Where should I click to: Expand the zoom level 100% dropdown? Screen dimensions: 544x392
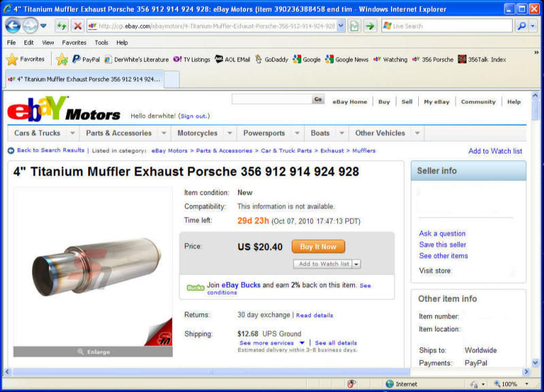click(x=526, y=384)
